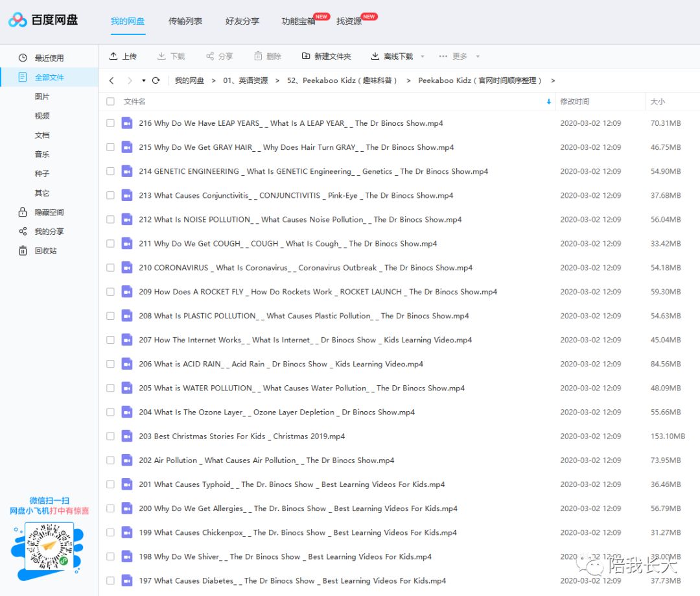
Task: Click the 下载 download toolbar icon
Action: 161,56
